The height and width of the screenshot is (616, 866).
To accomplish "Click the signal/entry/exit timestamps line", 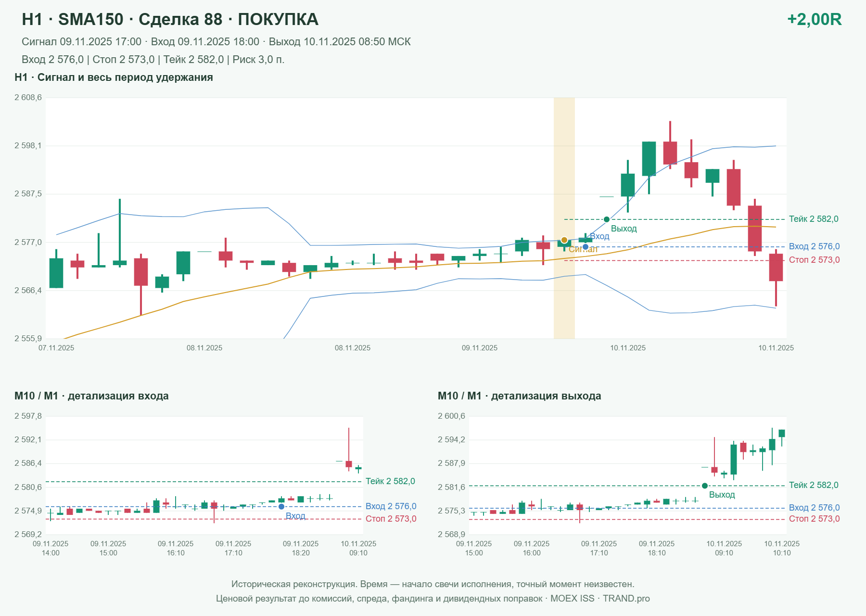I will [x=216, y=42].
